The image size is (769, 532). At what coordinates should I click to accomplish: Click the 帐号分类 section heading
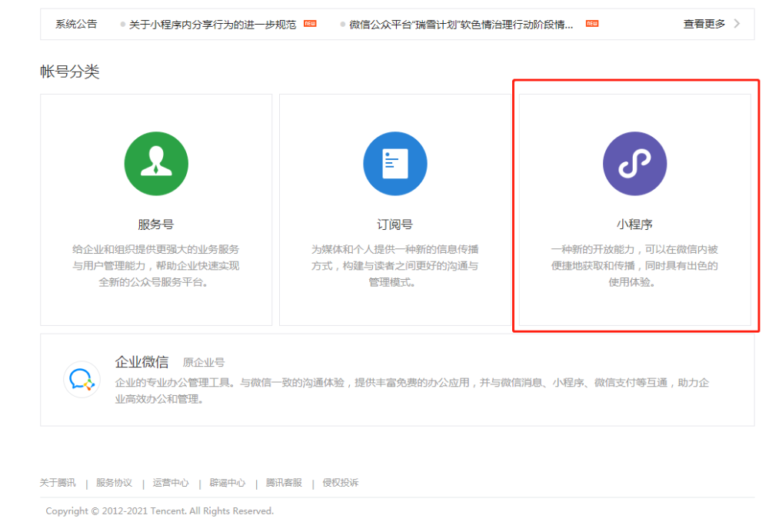(x=70, y=71)
